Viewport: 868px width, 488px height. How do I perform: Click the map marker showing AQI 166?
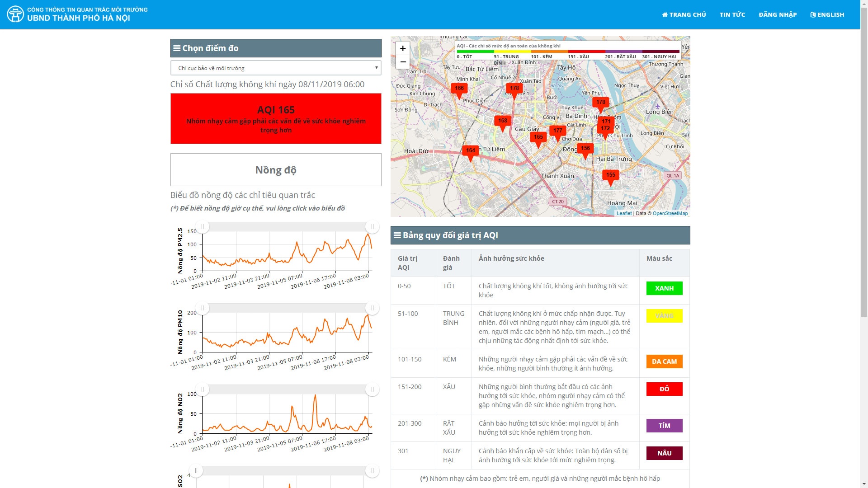[x=459, y=89]
